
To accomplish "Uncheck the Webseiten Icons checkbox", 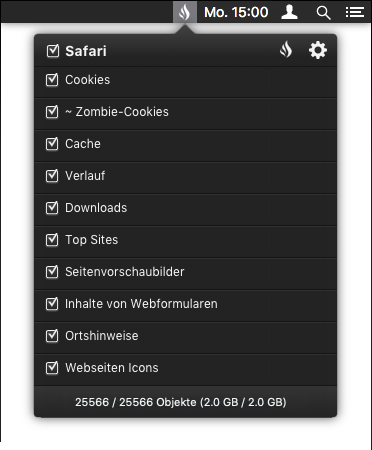I will (x=52, y=368).
